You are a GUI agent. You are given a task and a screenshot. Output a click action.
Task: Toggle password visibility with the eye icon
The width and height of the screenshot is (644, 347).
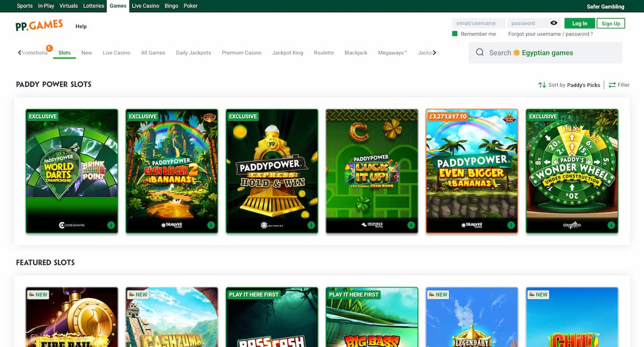point(554,23)
